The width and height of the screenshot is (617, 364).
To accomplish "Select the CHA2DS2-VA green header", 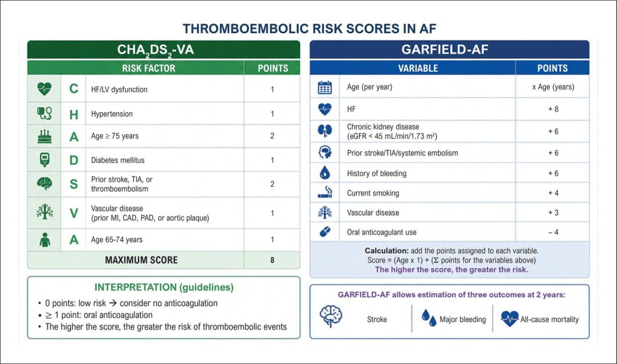I will 164,49.
